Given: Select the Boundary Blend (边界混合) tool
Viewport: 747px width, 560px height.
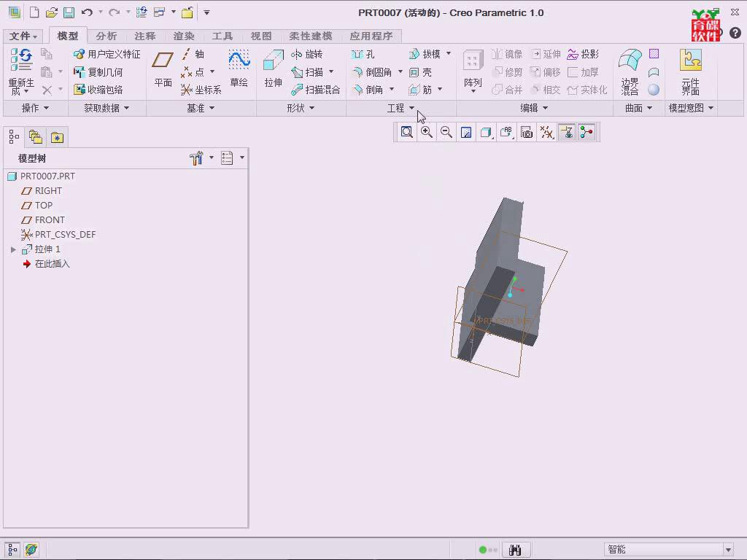Looking at the screenshot, I should (x=630, y=71).
